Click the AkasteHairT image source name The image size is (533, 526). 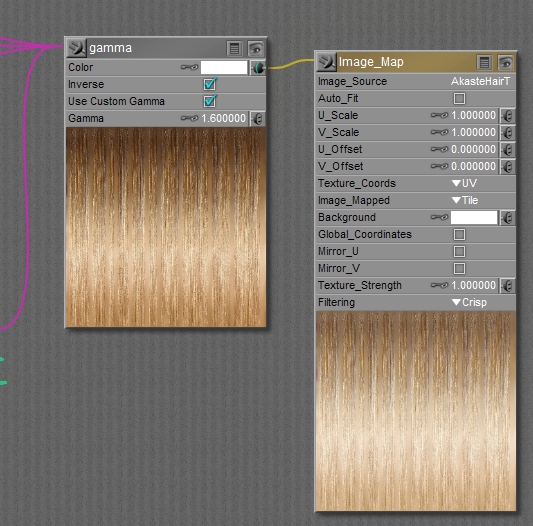pos(481,81)
